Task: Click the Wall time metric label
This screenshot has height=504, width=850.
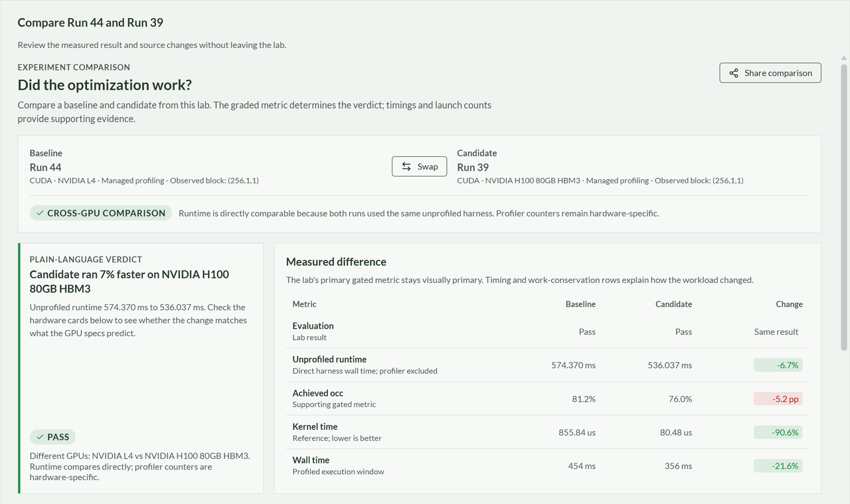Action: (311, 460)
